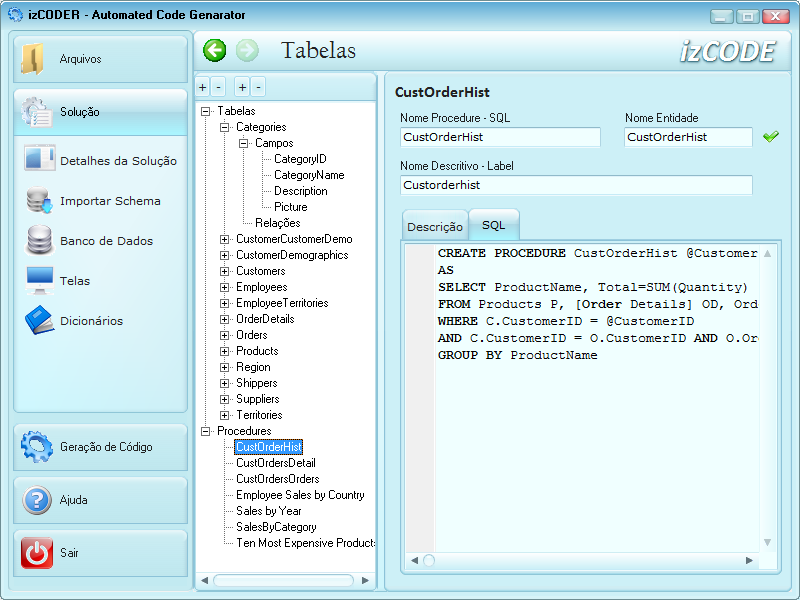Open Detalhes da Solução icon
This screenshot has height=600, width=800.
[39, 159]
